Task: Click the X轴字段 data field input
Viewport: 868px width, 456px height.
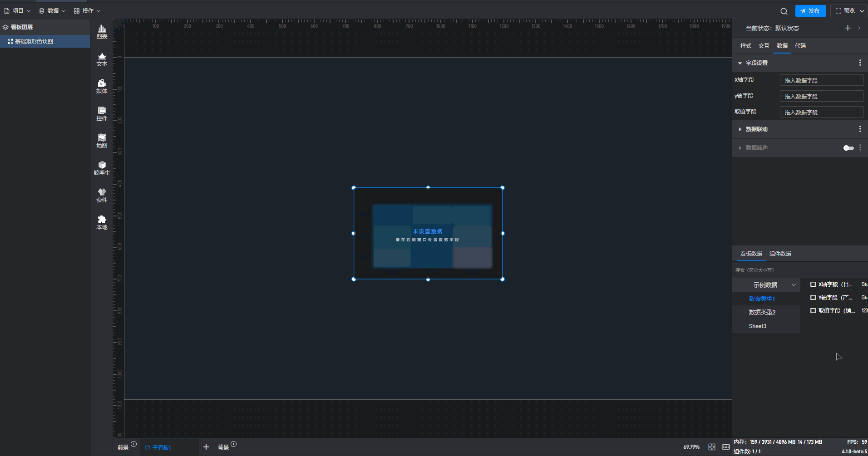Action: pos(821,80)
